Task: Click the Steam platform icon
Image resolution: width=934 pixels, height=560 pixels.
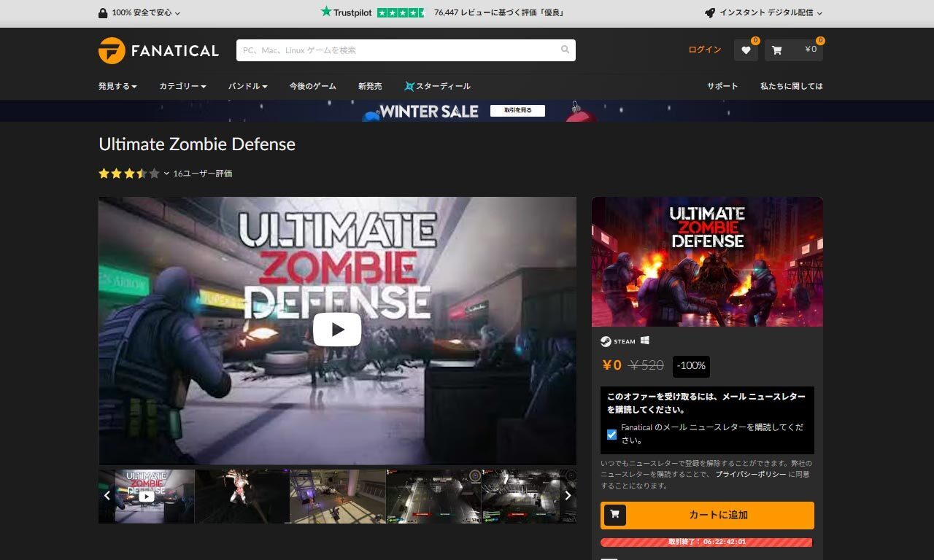Action: [618, 341]
